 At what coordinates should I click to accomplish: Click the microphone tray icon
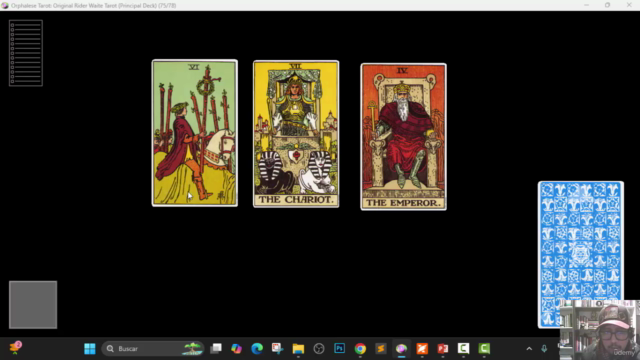[x=544, y=349]
